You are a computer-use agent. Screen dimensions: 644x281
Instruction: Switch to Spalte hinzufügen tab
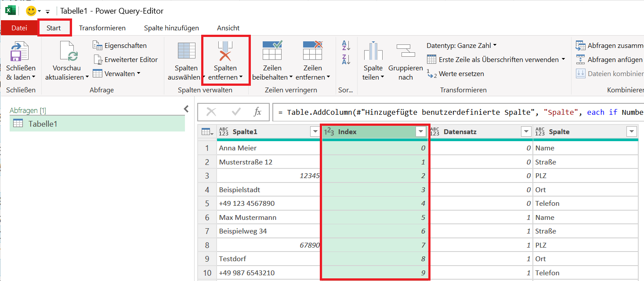click(x=171, y=28)
